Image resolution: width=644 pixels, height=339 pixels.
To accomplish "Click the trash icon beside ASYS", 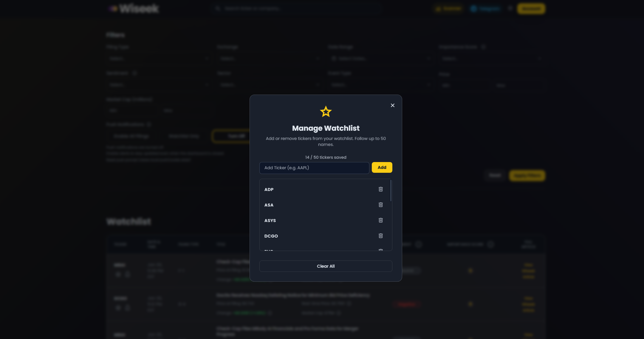I will (x=380, y=220).
